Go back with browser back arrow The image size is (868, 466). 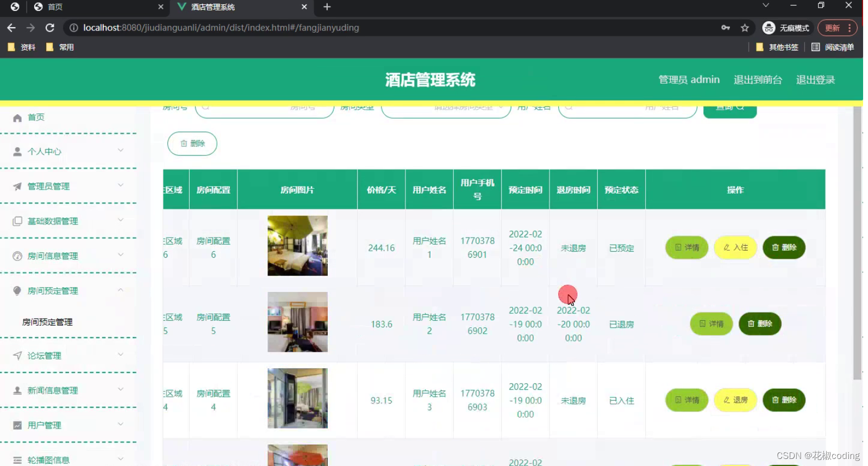(x=11, y=28)
